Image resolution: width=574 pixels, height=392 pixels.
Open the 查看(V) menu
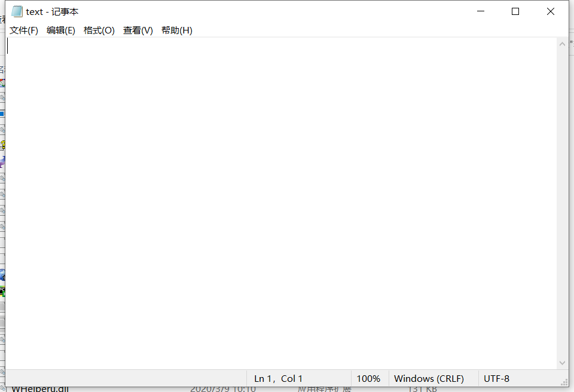(x=138, y=30)
